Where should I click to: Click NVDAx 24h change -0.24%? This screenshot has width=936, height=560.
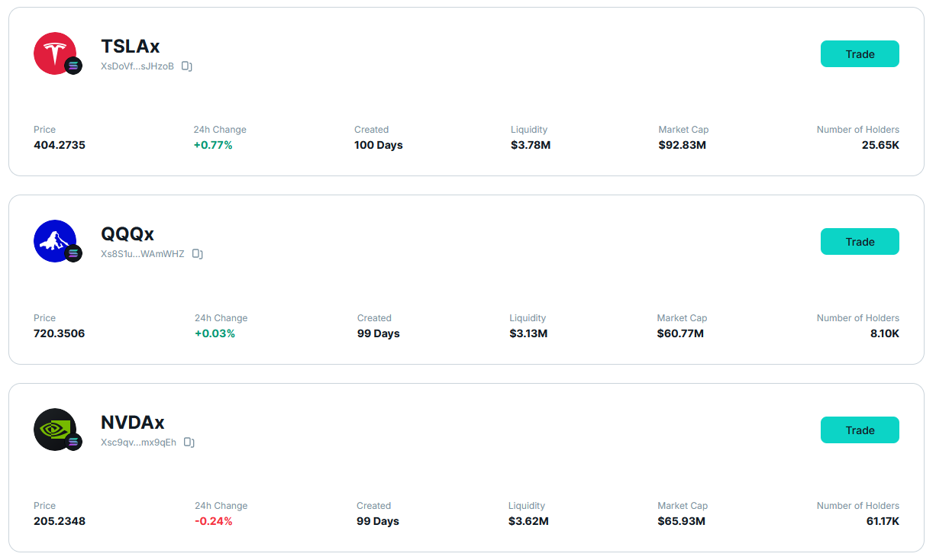(214, 521)
